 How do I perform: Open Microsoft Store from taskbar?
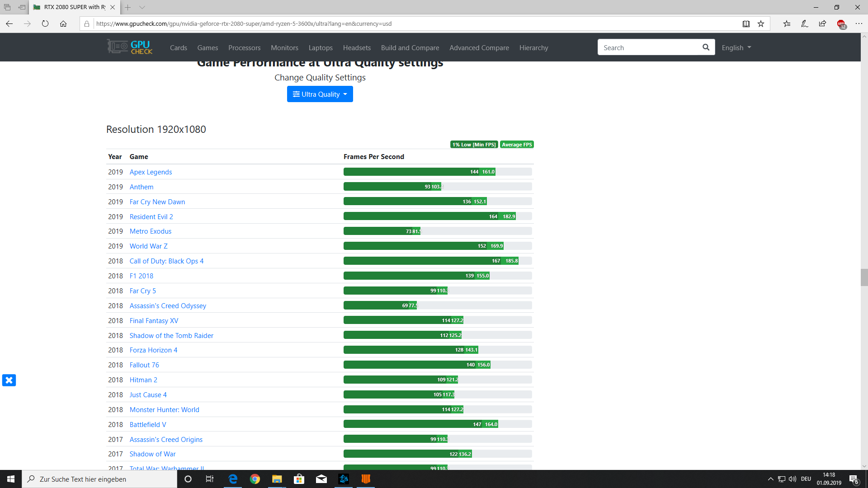[299, 479]
